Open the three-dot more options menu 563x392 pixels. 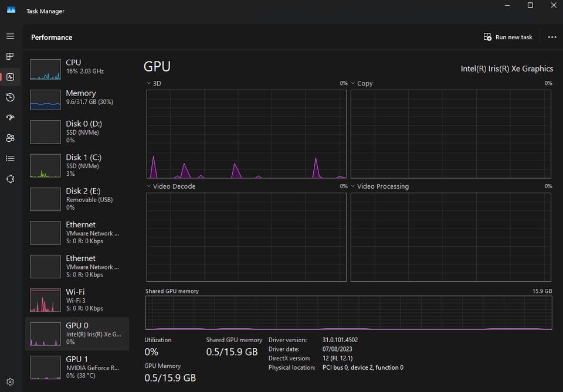click(552, 37)
